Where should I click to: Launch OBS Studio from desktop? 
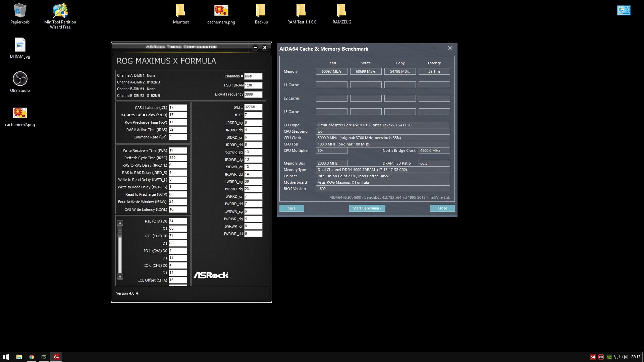pos(20,82)
